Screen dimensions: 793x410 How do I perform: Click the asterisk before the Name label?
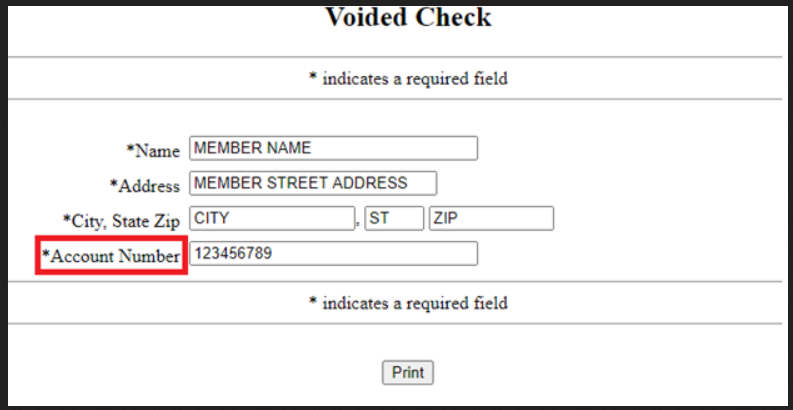pos(130,150)
